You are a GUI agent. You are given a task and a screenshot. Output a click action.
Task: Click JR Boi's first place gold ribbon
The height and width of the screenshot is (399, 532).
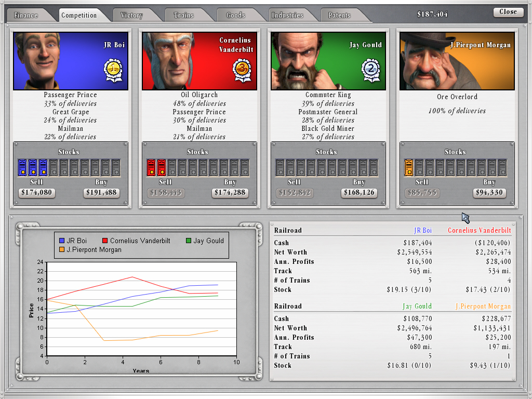click(113, 70)
